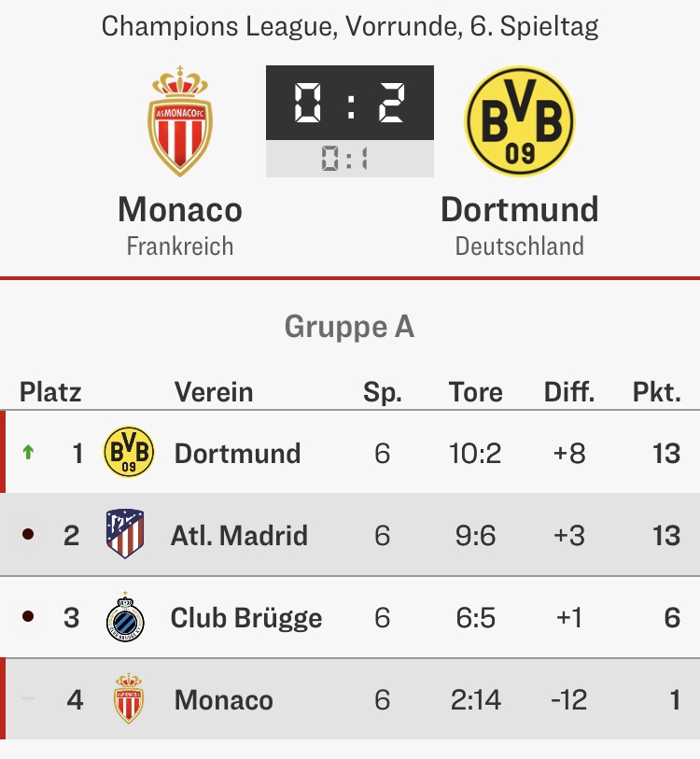Viewport: 700px width, 759px height.
Task: Click the 0 : 2 final score box
Action: (x=350, y=103)
